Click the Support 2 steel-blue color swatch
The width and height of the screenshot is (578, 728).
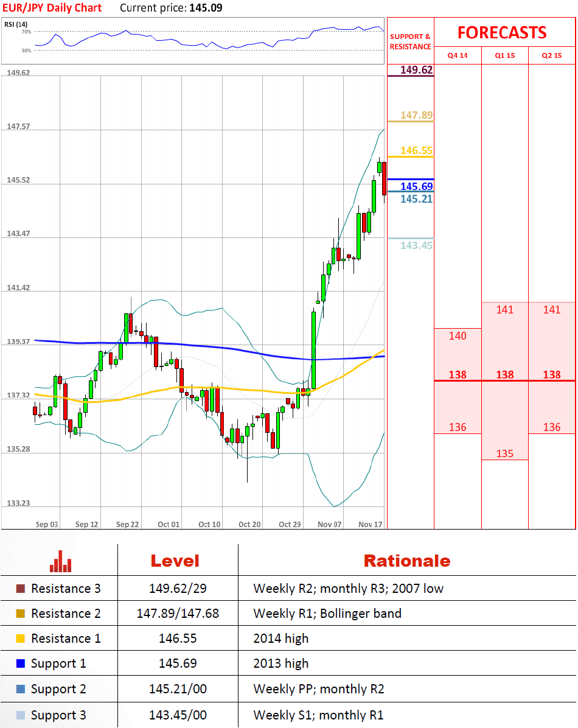(21, 689)
